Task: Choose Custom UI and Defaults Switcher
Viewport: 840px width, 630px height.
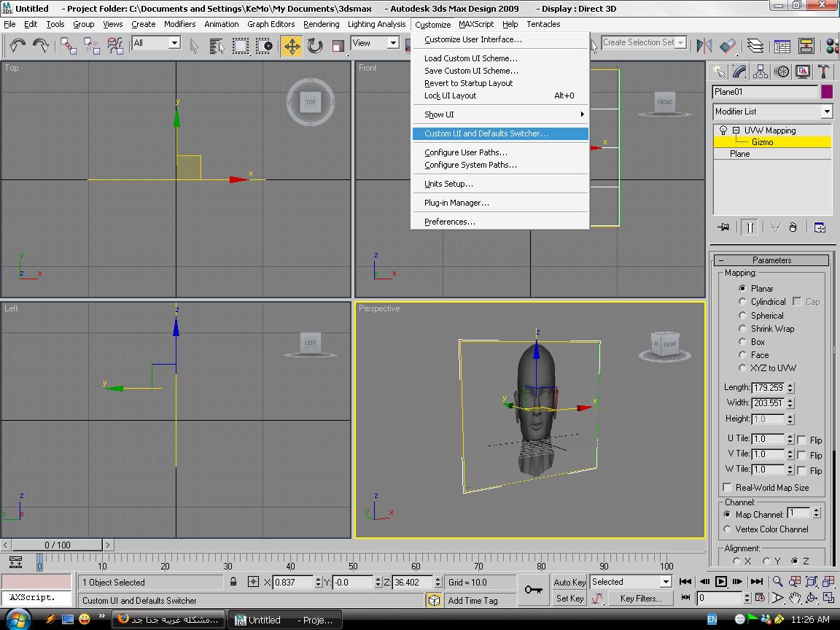Action: [x=499, y=133]
